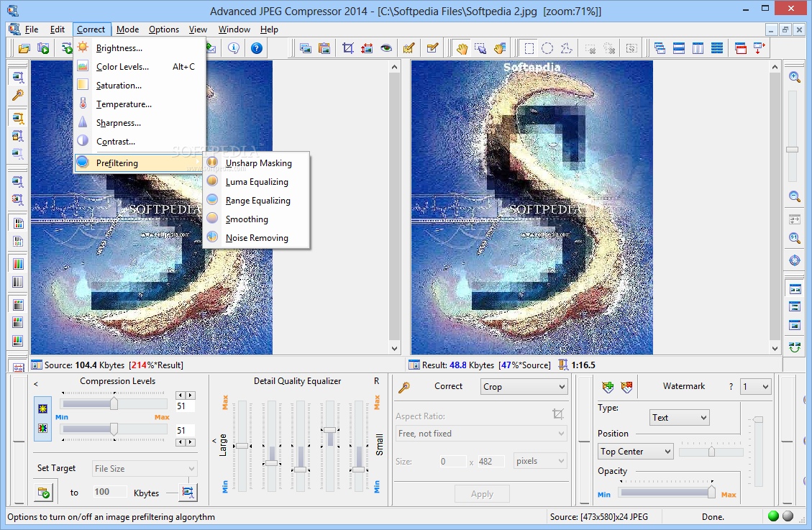Open the Set Target File Size dropdown
This screenshot has height=530, width=812.
pos(145,468)
